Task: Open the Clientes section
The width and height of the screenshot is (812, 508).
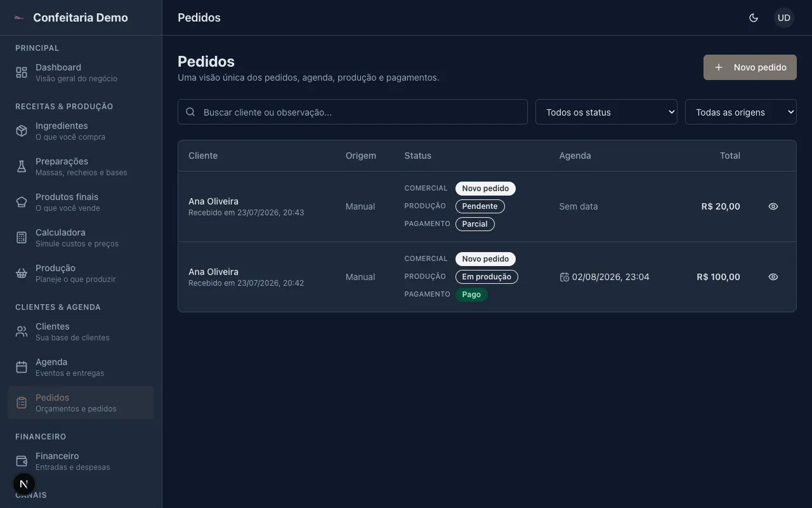Action: [x=81, y=331]
